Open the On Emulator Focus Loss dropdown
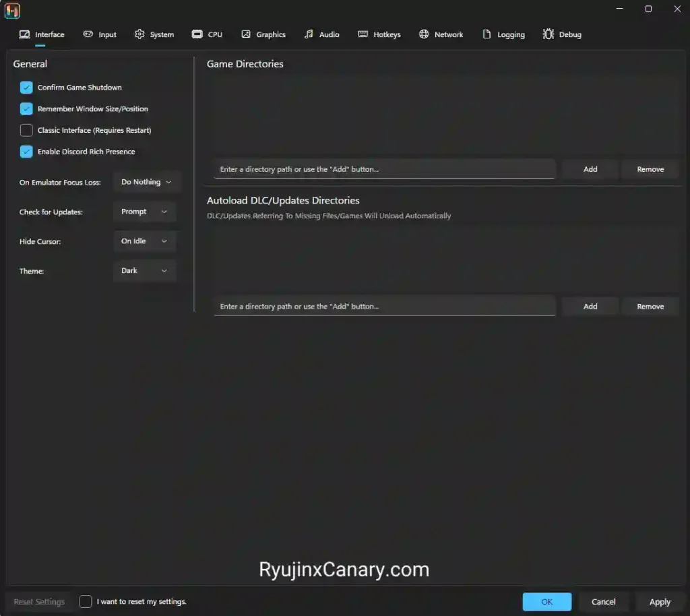This screenshot has height=616, width=690. point(146,182)
